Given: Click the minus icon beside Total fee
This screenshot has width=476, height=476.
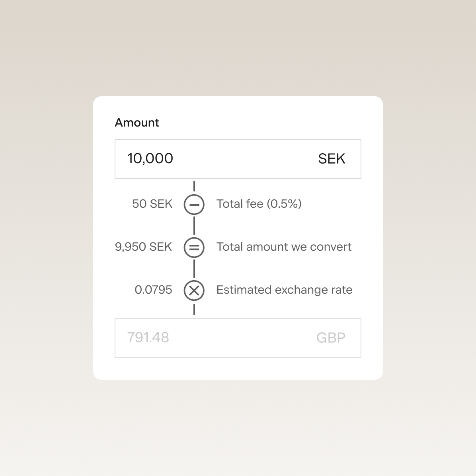Looking at the screenshot, I should (194, 205).
